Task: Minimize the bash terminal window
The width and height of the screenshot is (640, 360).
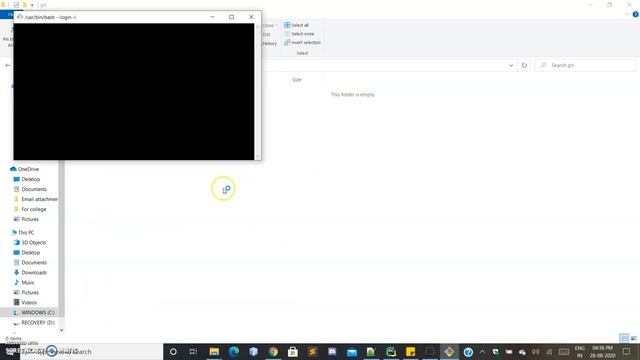Action: (x=212, y=17)
